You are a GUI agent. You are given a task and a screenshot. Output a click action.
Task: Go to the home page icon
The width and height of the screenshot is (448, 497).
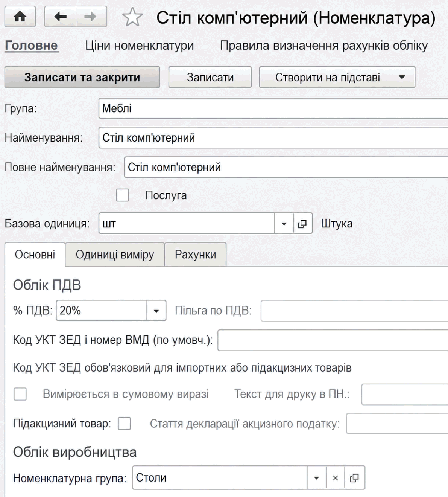coord(20,17)
